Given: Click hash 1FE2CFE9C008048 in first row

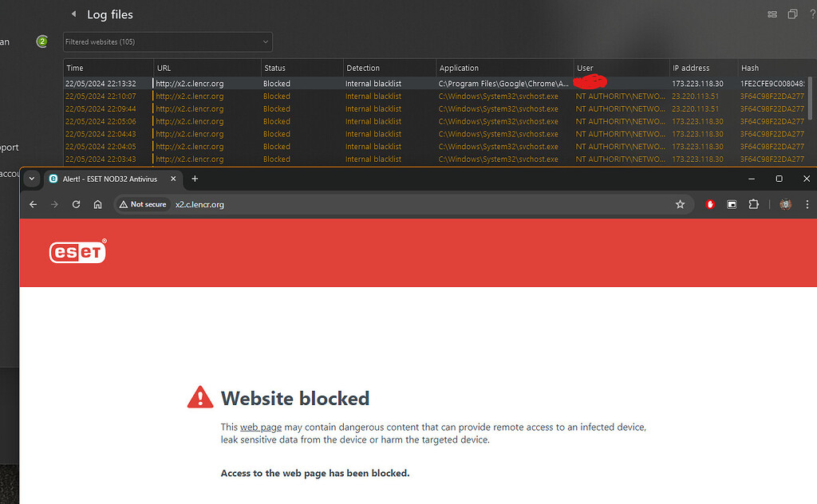Looking at the screenshot, I should 772,83.
